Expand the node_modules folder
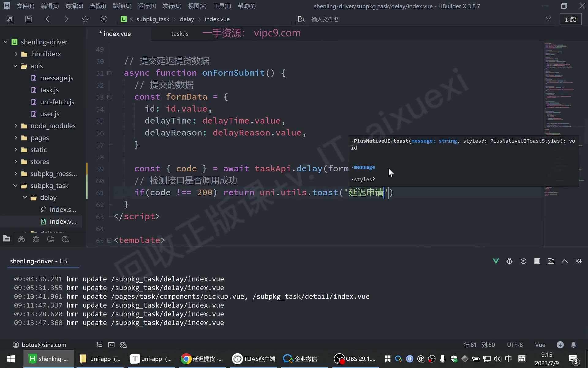 tap(16, 126)
